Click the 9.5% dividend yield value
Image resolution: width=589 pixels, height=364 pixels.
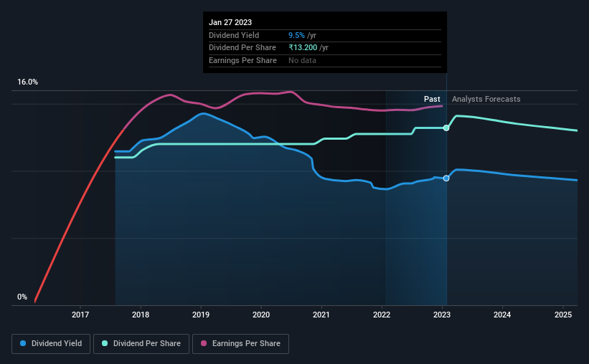(x=296, y=35)
